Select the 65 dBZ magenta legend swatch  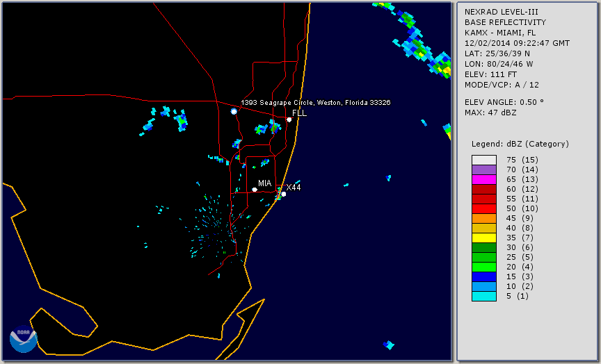tap(484, 179)
